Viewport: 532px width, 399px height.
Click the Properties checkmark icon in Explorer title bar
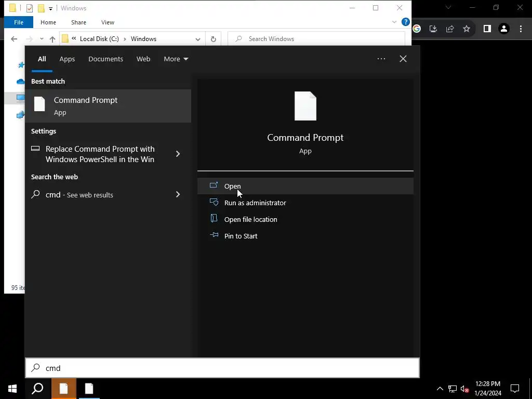pyautogui.click(x=30, y=8)
